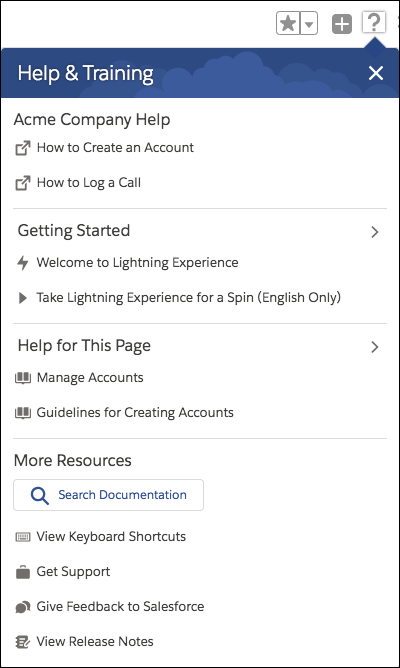Open the Get Support link
The image size is (400, 668).
coord(73,572)
